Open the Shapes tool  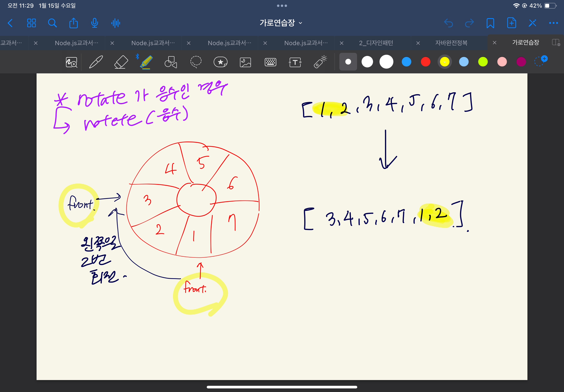pyautogui.click(x=171, y=62)
